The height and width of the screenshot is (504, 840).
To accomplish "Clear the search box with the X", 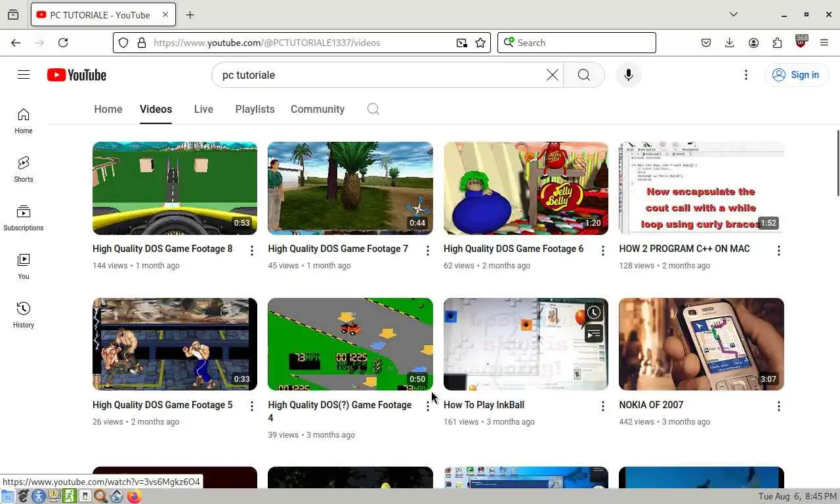I will pyautogui.click(x=553, y=75).
